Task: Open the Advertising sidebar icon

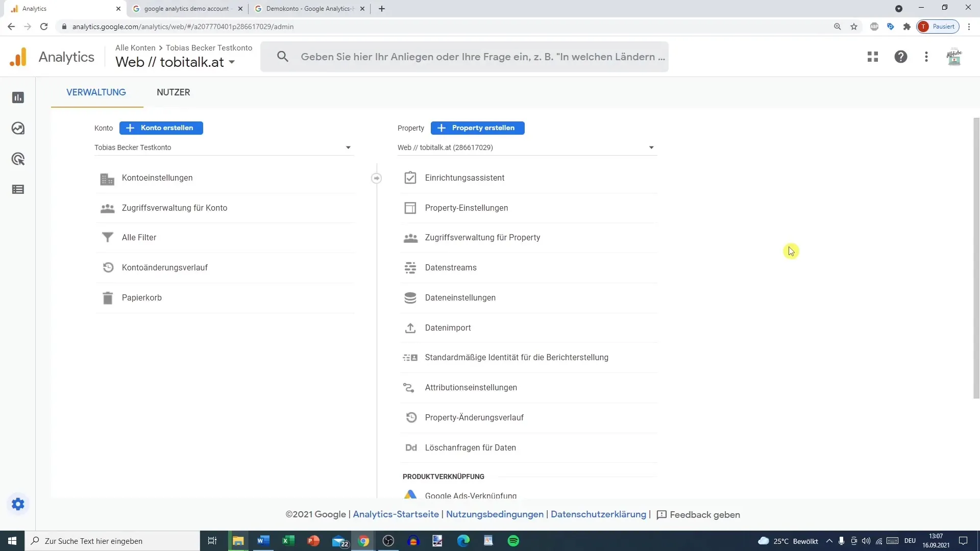Action: click(x=18, y=159)
